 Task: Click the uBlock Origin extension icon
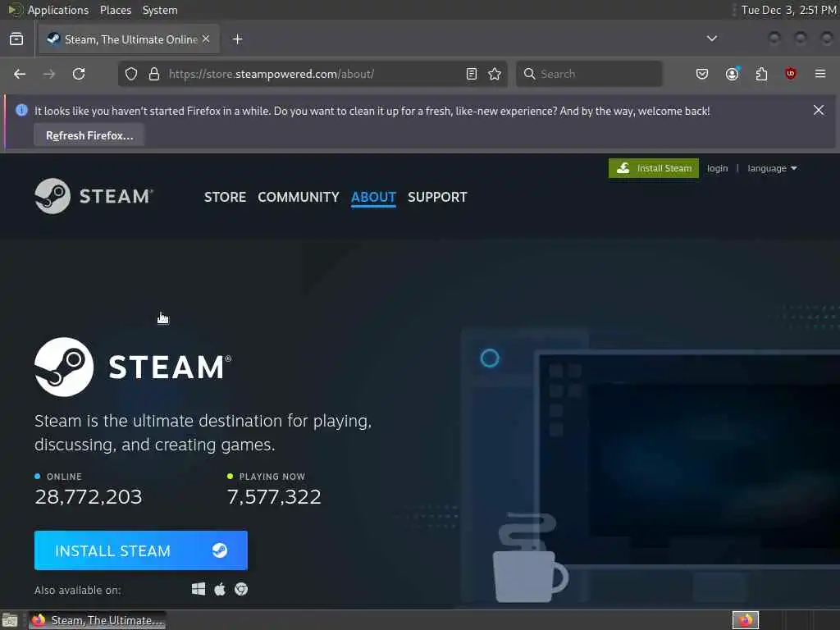[790, 73]
